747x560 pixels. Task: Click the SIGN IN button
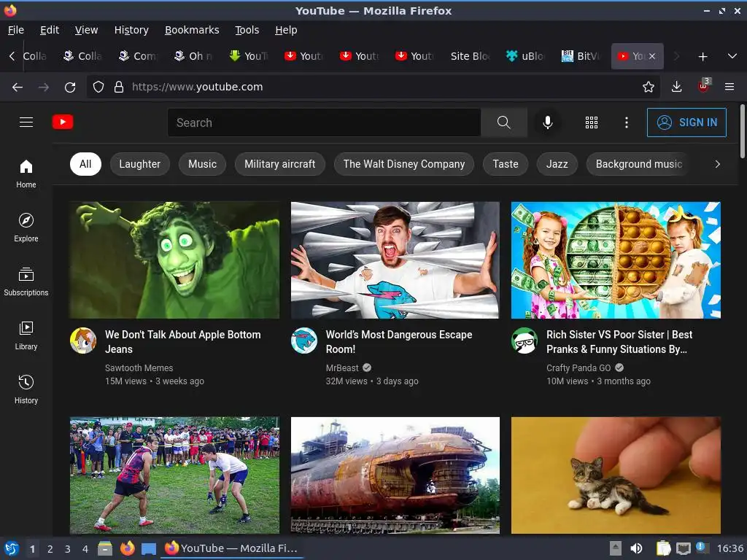pyautogui.click(x=686, y=122)
